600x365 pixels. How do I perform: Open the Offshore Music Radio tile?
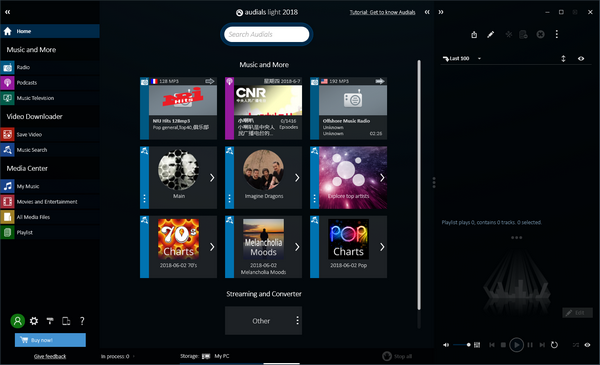(348, 108)
